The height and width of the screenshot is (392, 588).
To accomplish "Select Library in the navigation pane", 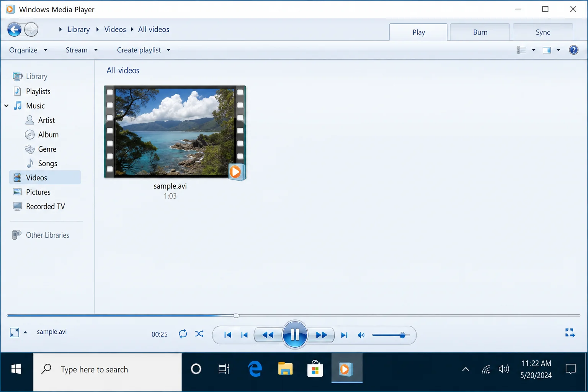I will click(x=36, y=77).
